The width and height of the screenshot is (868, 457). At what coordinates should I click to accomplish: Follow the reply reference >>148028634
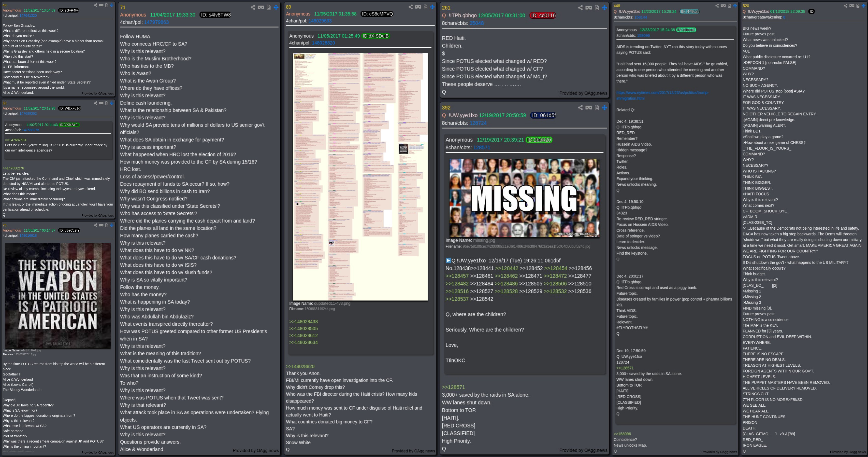point(303,343)
